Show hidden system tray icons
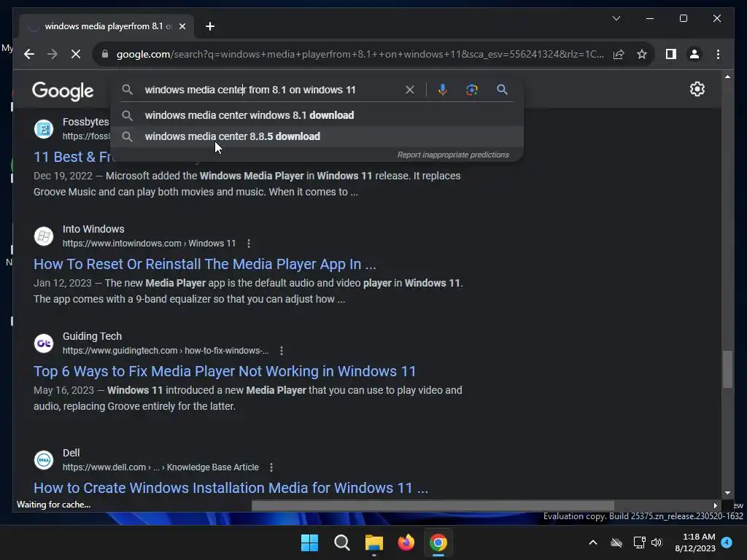The image size is (747, 560). (593, 542)
